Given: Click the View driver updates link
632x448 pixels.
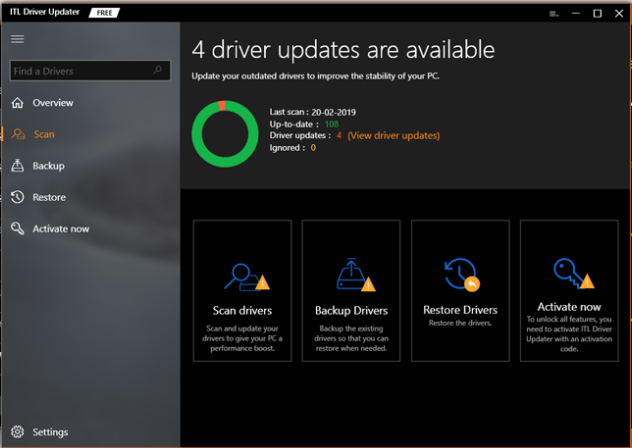Looking at the screenshot, I should [x=393, y=135].
